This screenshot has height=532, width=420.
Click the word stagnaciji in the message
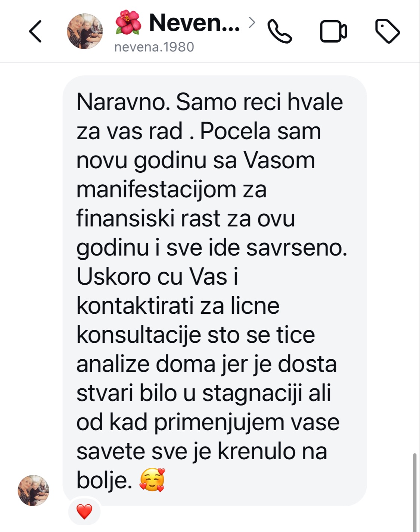tap(252, 393)
